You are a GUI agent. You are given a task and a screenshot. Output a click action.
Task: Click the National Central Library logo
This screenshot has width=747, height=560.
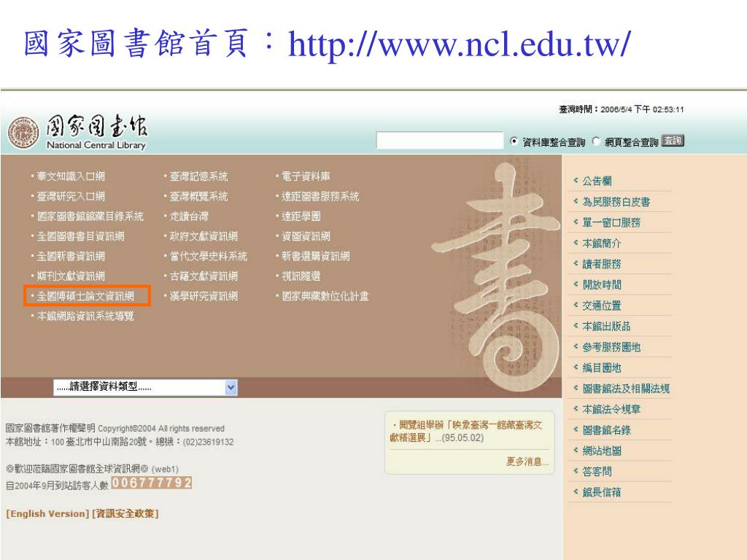coord(77,133)
